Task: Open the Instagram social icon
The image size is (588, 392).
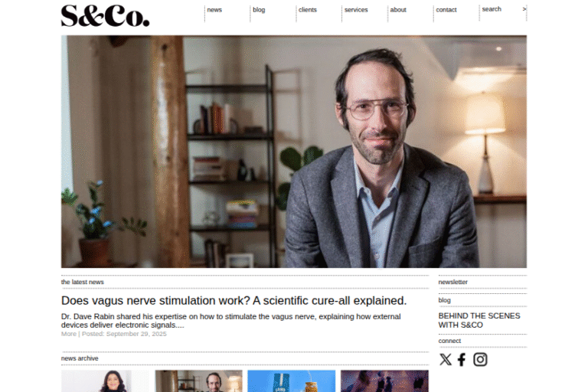Action: click(480, 359)
